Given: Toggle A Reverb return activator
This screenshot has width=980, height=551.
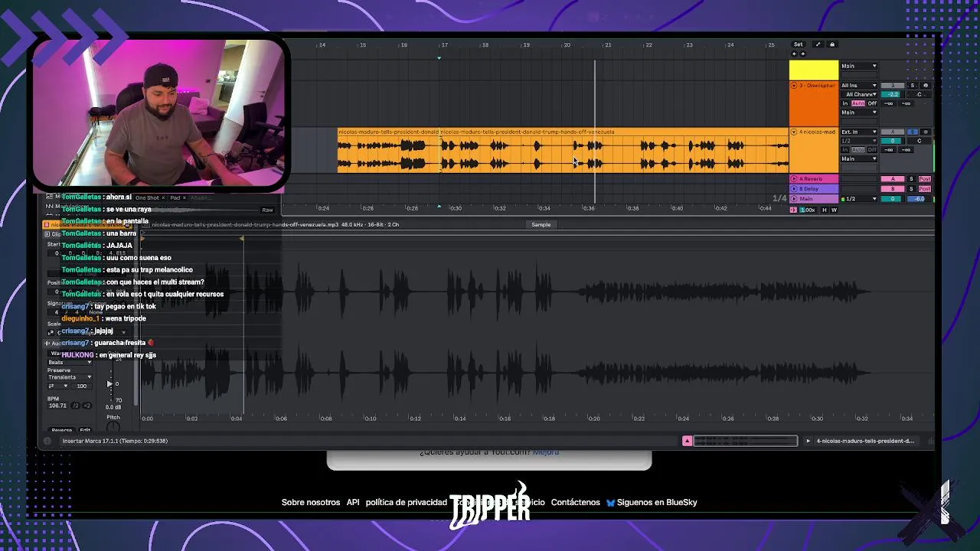Looking at the screenshot, I should (x=893, y=179).
